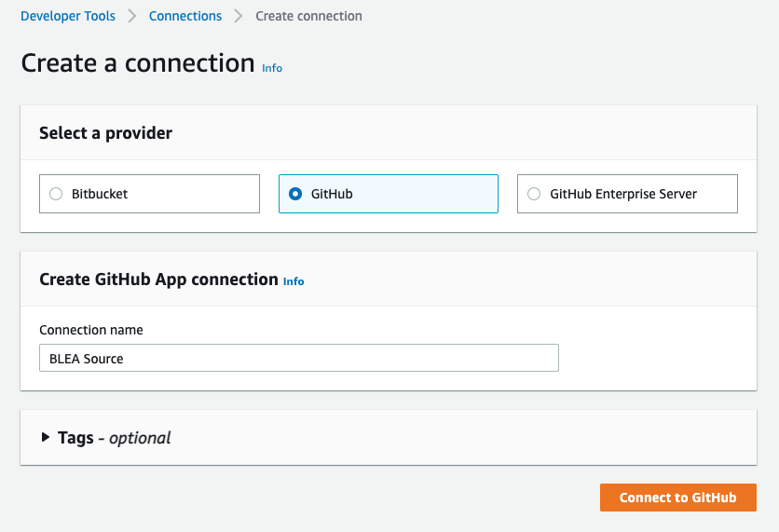This screenshot has height=532, width=779.
Task: Click chevron icon after Connections breadcrumb
Action: coord(239,16)
